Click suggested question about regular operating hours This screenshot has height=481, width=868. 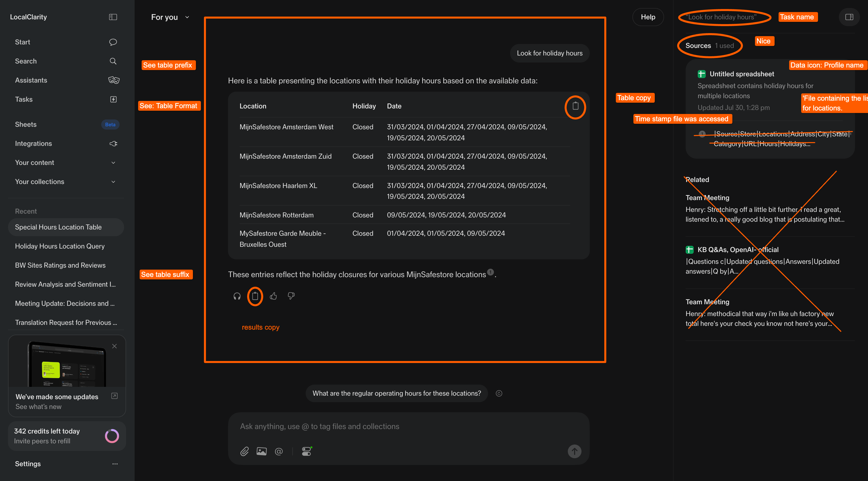[x=396, y=393]
